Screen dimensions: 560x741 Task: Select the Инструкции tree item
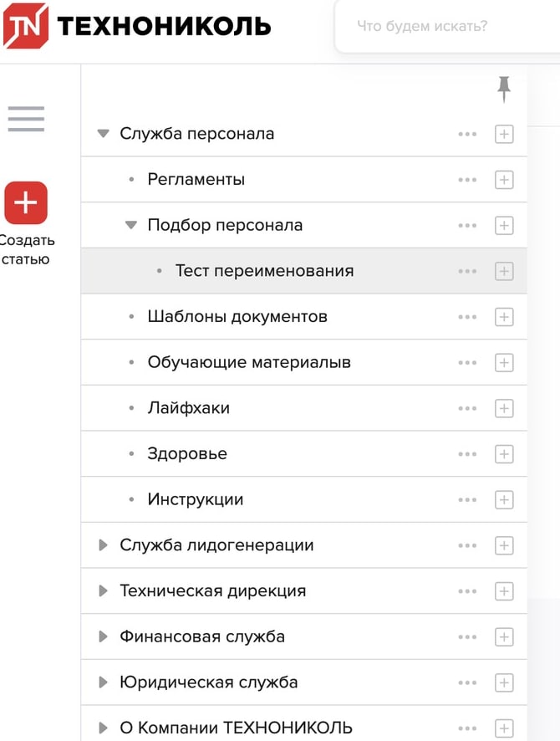point(196,499)
